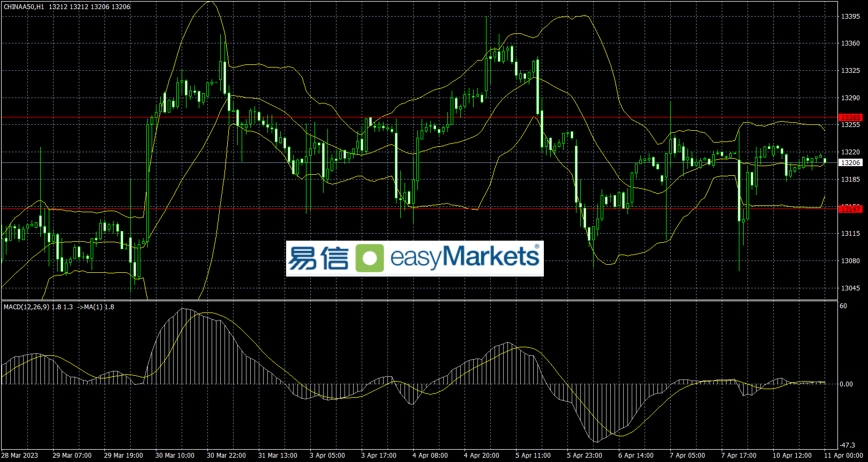The height and width of the screenshot is (462, 868).
Task: Click the 13220 price axis label
Action: click(850, 152)
